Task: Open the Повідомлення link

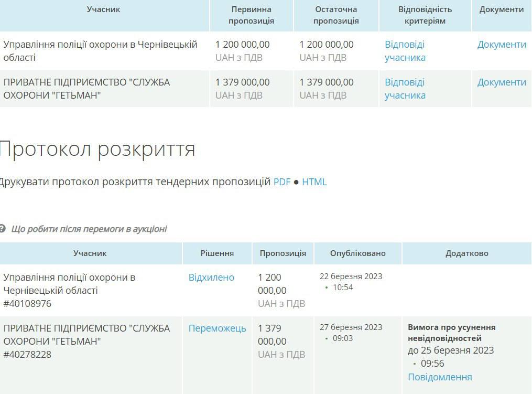Action: pyautogui.click(x=440, y=377)
